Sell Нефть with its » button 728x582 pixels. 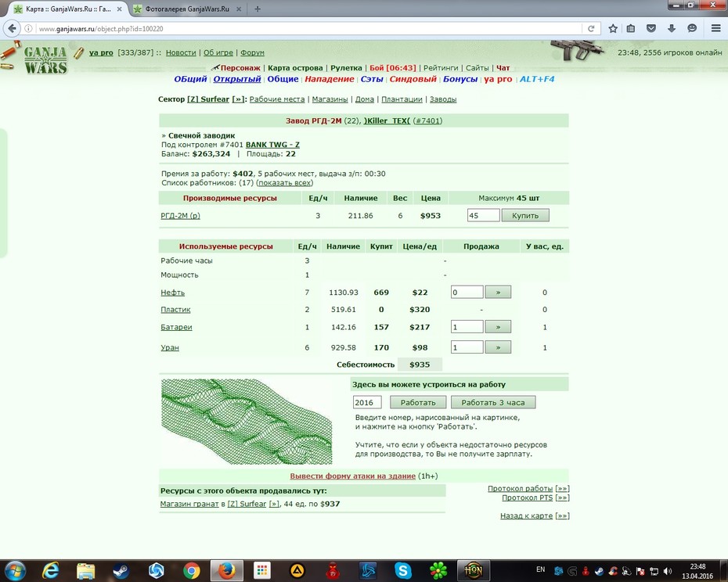pyautogui.click(x=498, y=293)
